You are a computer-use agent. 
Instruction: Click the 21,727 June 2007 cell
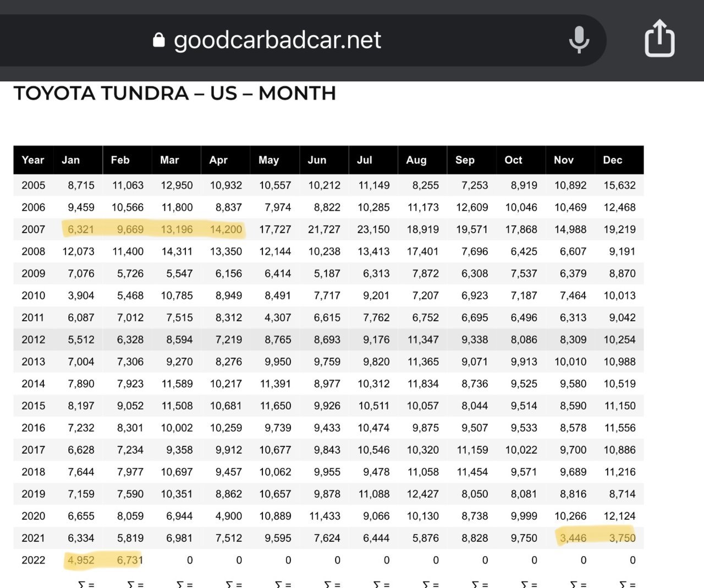(x=324, y=229)
